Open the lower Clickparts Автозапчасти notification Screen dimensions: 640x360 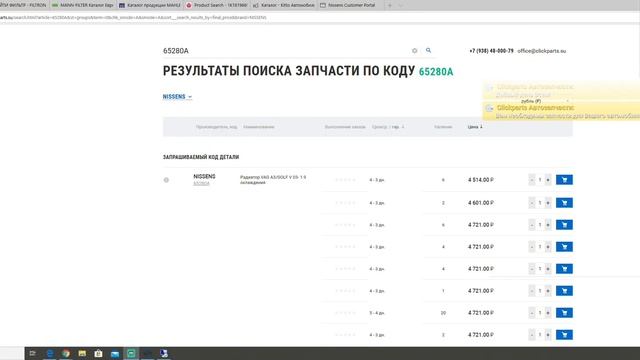(561, 111)
